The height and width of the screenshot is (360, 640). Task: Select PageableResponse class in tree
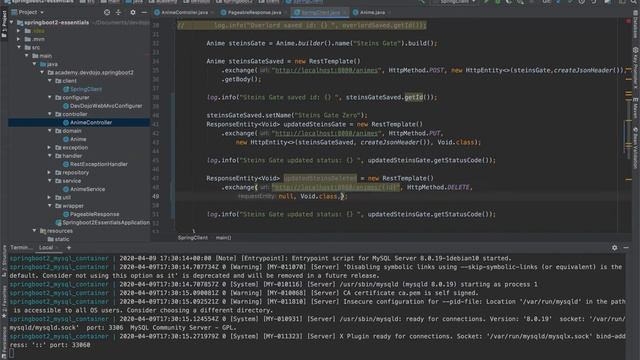point(91,214)
